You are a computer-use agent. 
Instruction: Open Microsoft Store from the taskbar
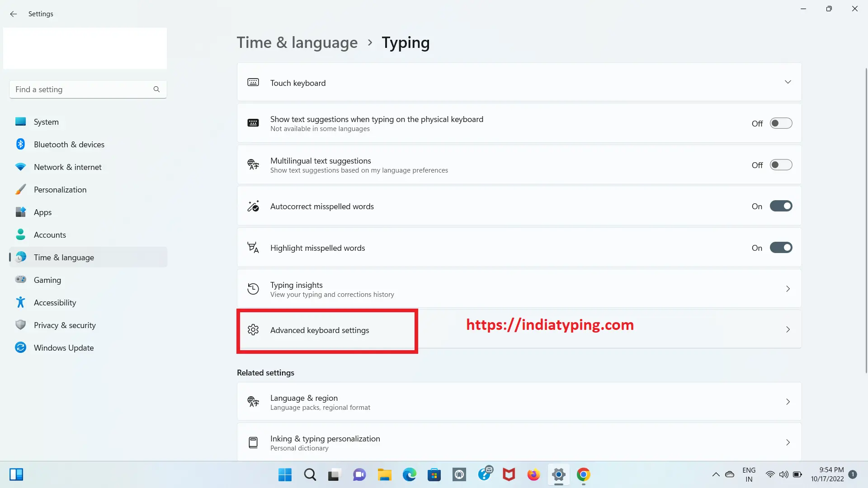point(434,475)
